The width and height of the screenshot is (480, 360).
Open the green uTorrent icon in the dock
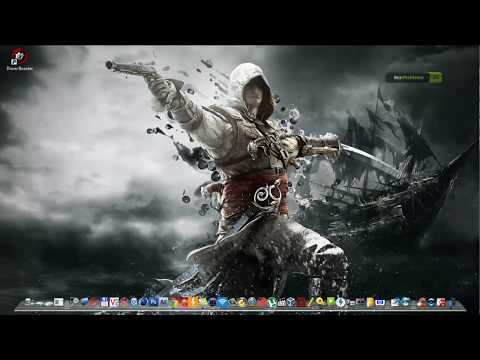[272, 303]
